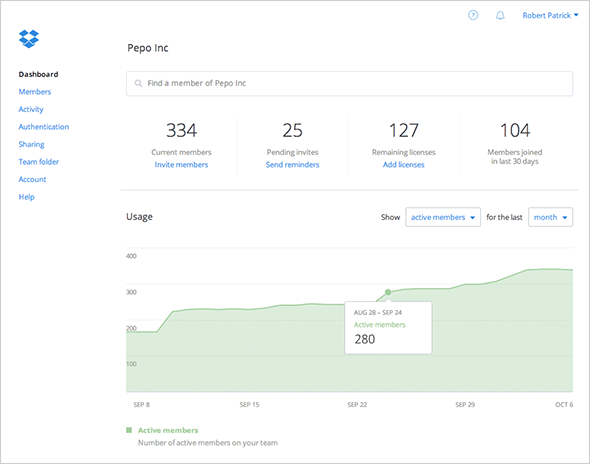Open Help in the sidebar
This screenshot has width=590, height=464.
(x=26, y=197)
